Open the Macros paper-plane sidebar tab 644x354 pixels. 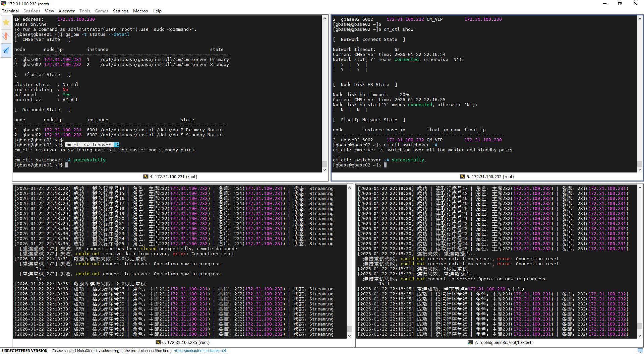6,50
